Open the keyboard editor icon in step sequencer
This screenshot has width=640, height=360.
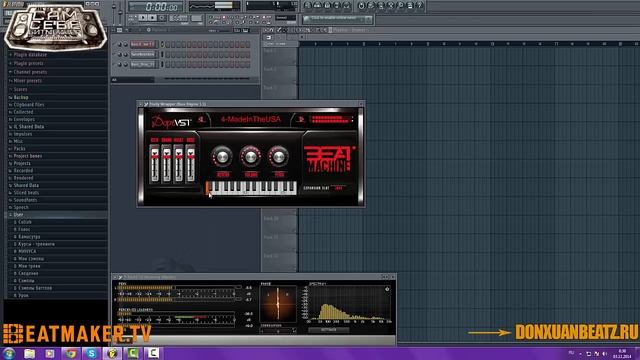click(x=245, y=30)
